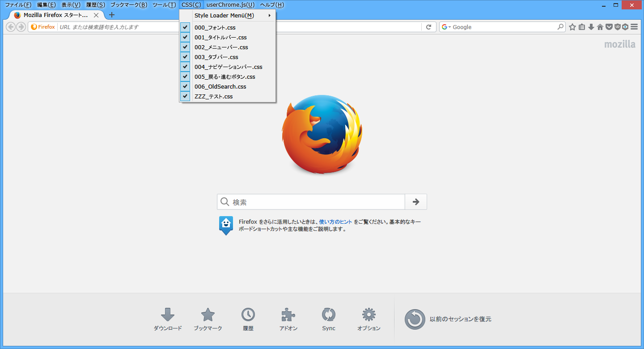644x349 pixels.
Task: Reload the page with the refresh icon
Action: [428, 27]
